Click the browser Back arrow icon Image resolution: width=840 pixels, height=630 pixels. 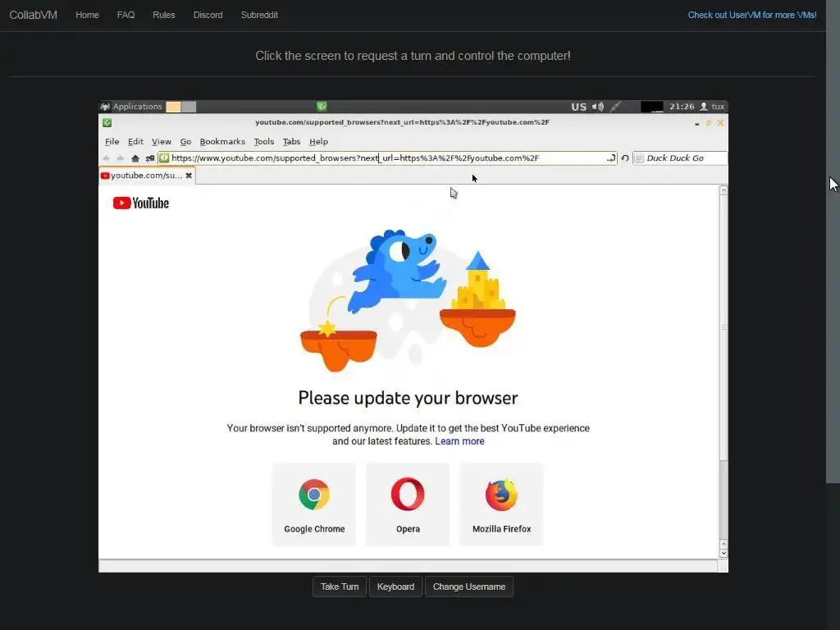106,158
